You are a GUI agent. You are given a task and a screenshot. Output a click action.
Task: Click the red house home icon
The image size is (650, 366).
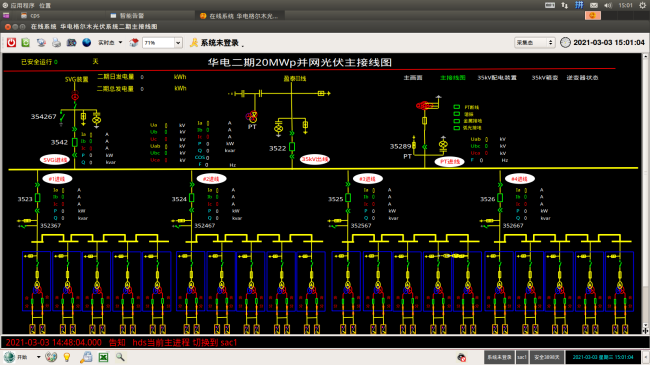(x=133, y=42)
